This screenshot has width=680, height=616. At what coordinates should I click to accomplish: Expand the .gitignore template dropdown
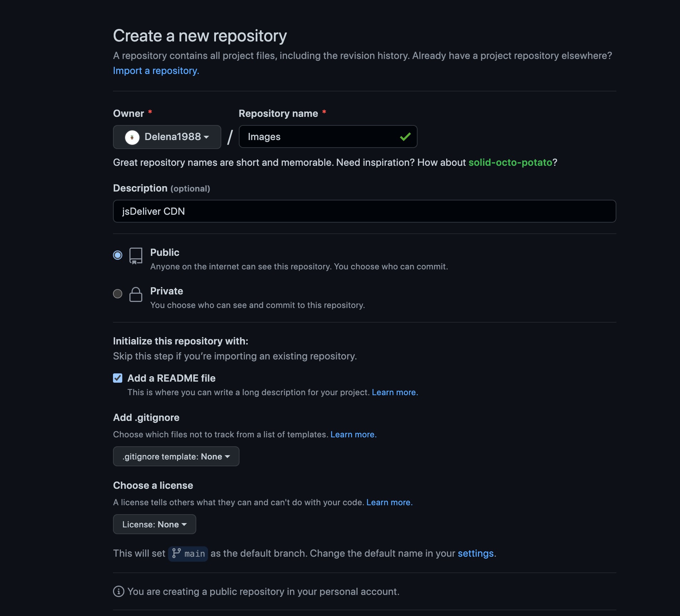(176, 456)
